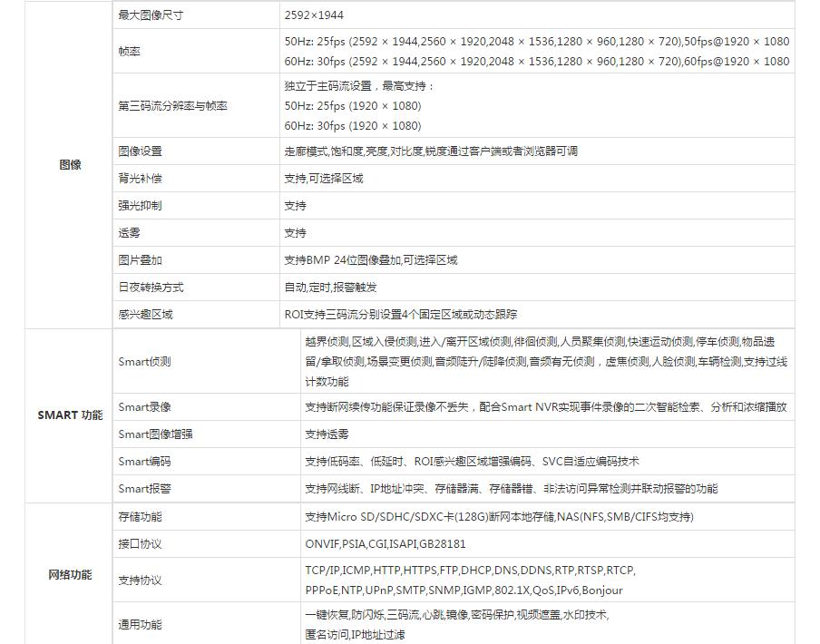The image size is (820, 644).
Task: Select the Smart编码 row label
Action: 144,462
